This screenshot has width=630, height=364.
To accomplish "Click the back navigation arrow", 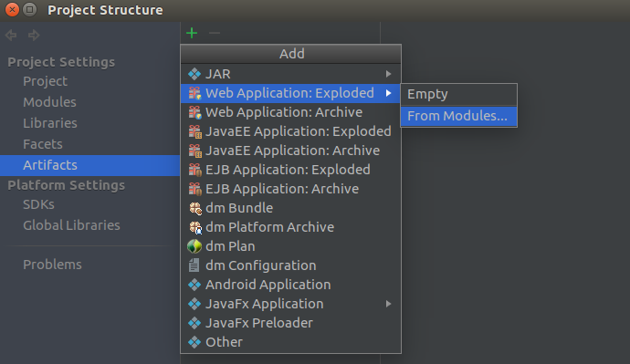I will [11, 36].
